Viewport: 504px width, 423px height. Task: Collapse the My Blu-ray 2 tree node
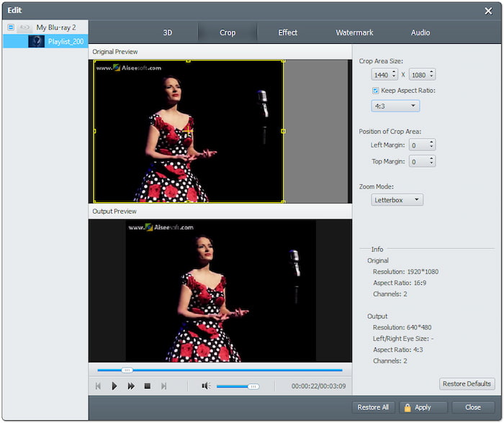[x=10, y=27]
